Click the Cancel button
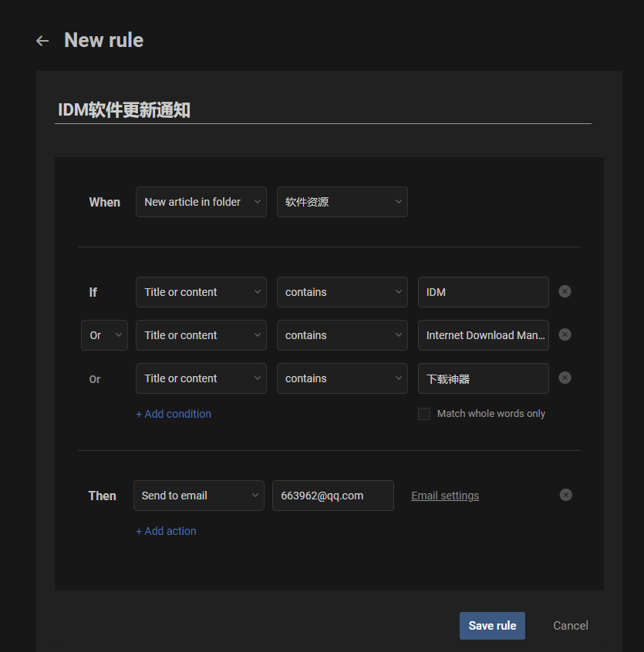 [571, 626]
